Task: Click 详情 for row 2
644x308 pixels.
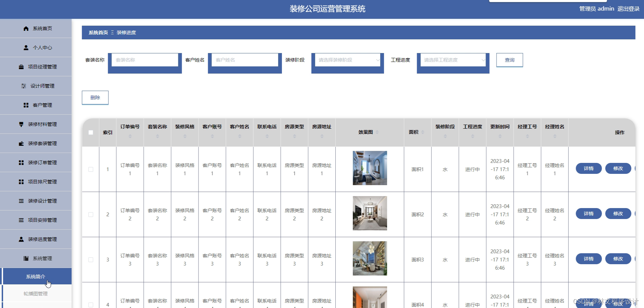Action: click(589, 214)
